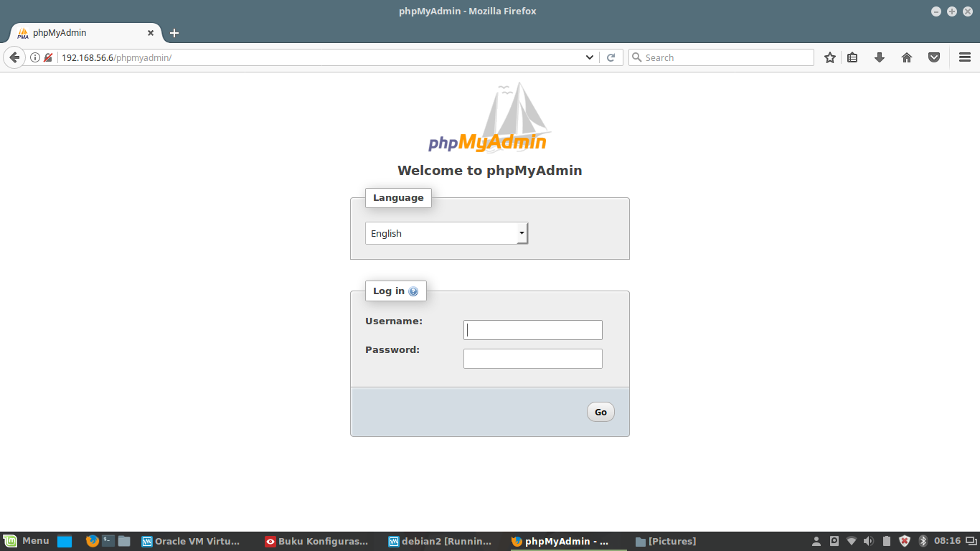Minimize the Firefox window
Image resolution: width=980 pixels, height=551 pixels.
click(936, 11)
